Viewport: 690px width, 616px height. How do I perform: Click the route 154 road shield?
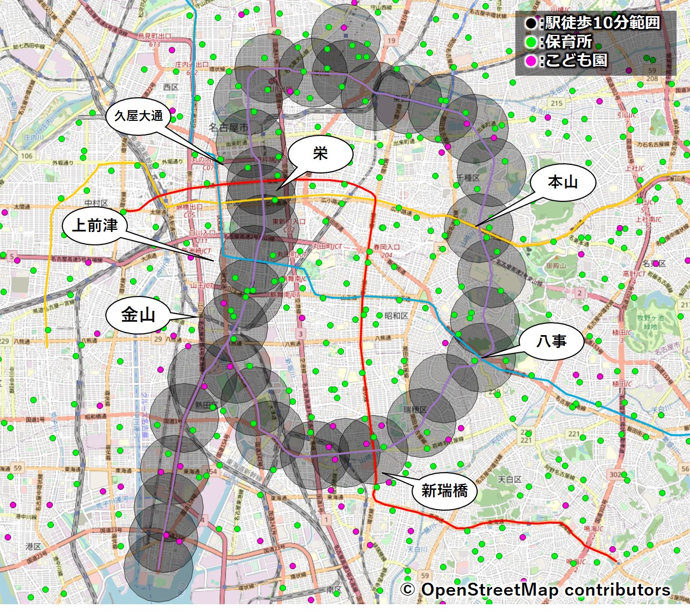point(212,472)
